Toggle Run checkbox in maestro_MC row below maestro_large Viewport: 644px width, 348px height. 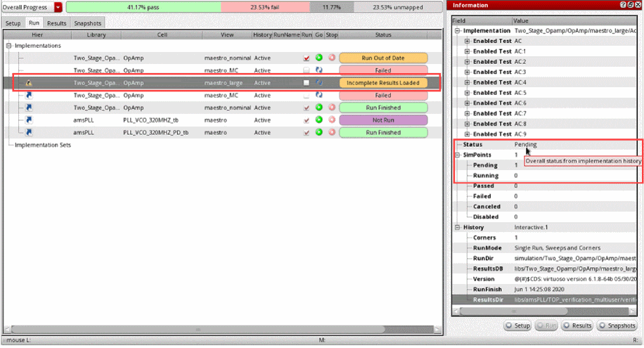pos(307,96)
